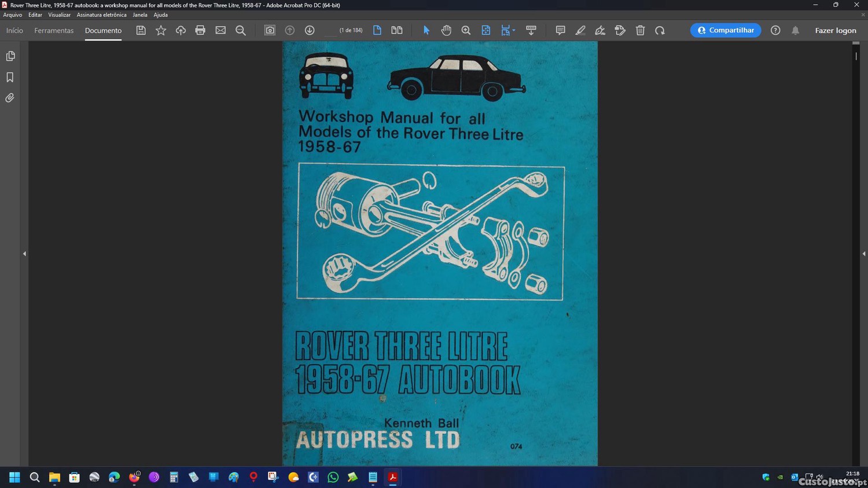Open WhatsApp from the taskbar
The height and width of the screenshot is (488, 868).
(x=333, y=477)
